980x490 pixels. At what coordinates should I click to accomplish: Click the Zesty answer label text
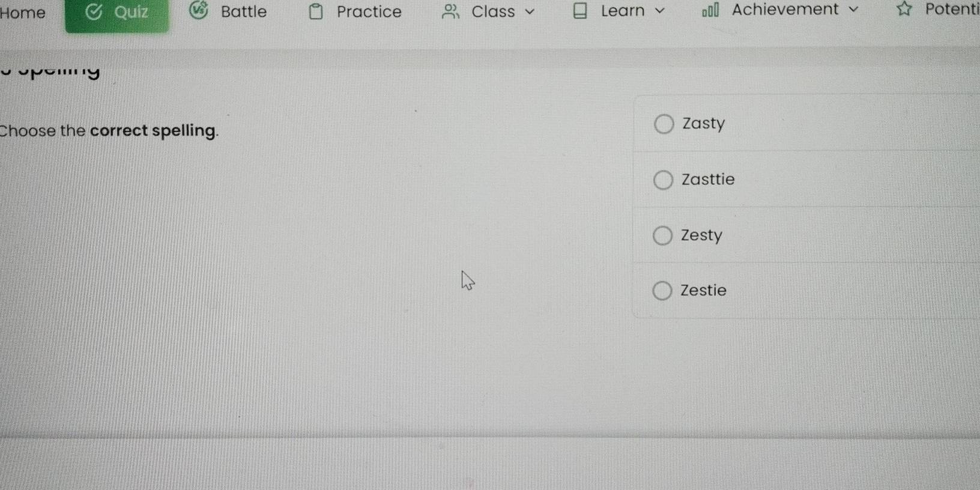[701, 235]
